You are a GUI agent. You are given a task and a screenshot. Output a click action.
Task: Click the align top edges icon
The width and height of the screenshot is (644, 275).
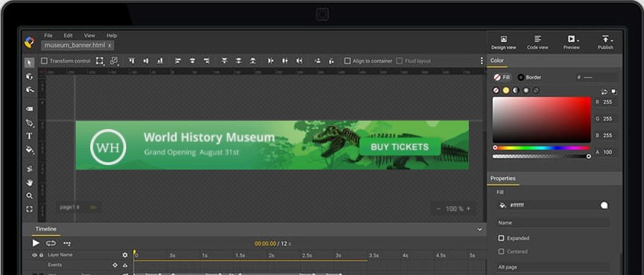click(x=132, y=61)
